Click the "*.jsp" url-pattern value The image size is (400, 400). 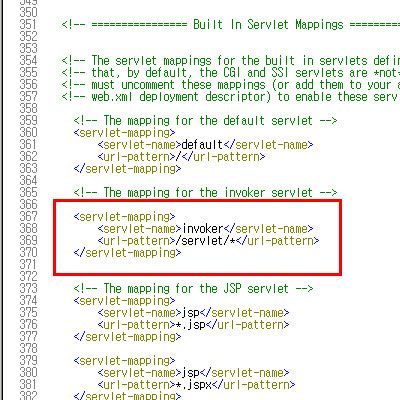[x=191, y=325]
